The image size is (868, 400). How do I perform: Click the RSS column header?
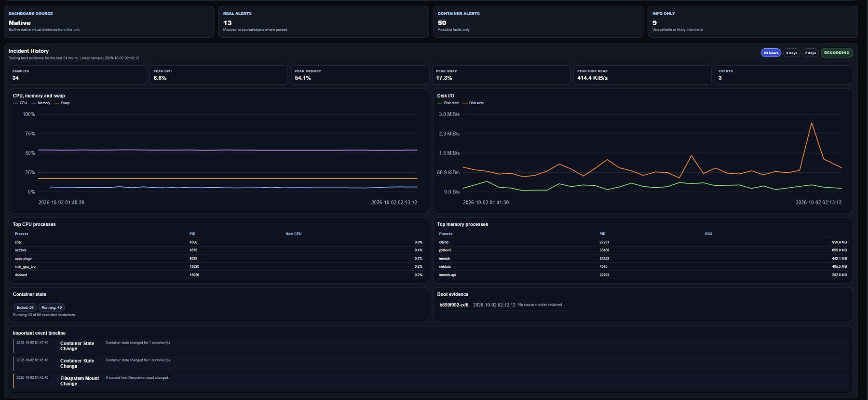[708, 234]
